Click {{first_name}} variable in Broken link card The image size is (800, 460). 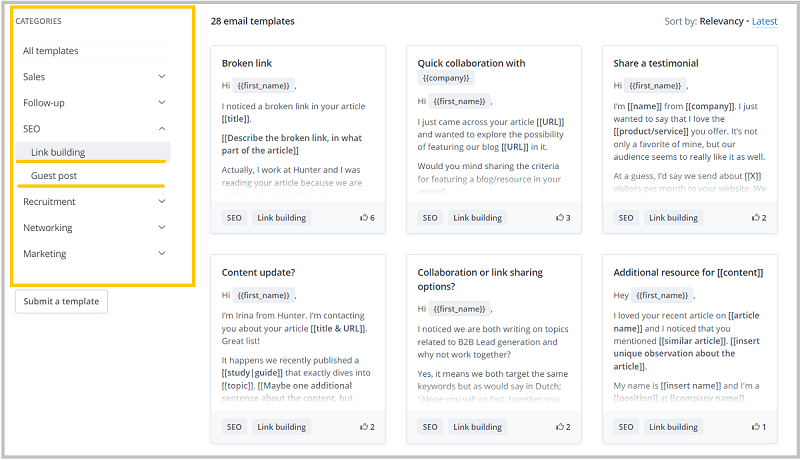[263, 86]
